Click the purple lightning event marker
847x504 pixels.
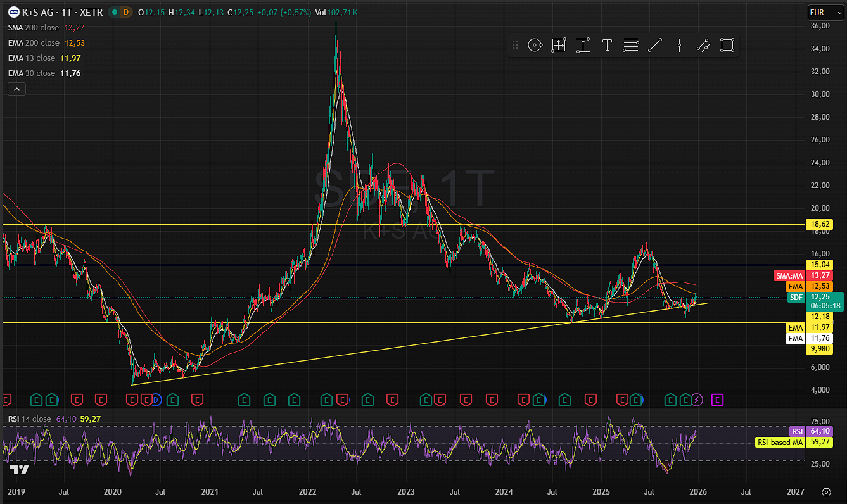697,400
